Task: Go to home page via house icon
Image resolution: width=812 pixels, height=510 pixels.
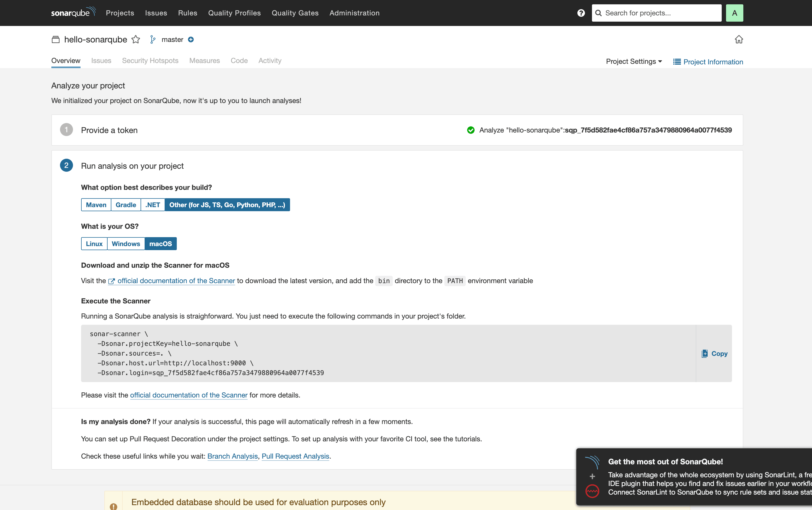Action: click(738, 39)
